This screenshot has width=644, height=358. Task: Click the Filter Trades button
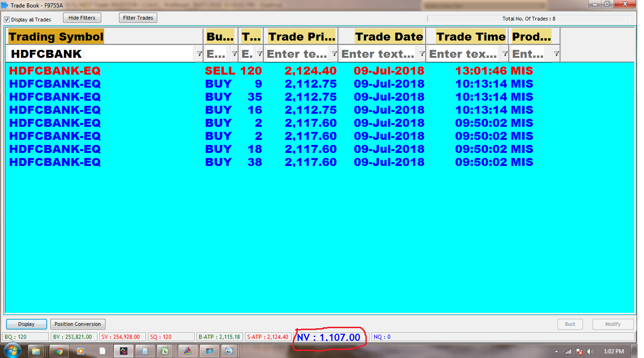pyautogui.click(x=138, y=18)
